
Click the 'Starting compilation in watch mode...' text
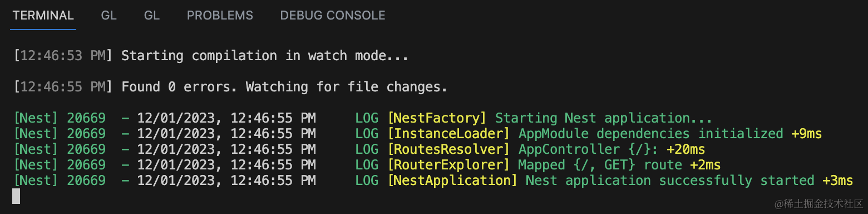tap(265, 56)
